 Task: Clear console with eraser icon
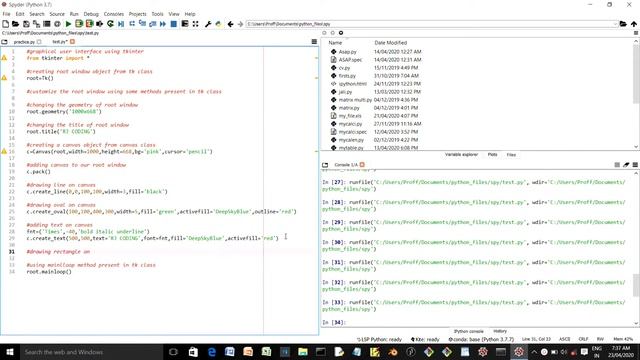point(626,165)
